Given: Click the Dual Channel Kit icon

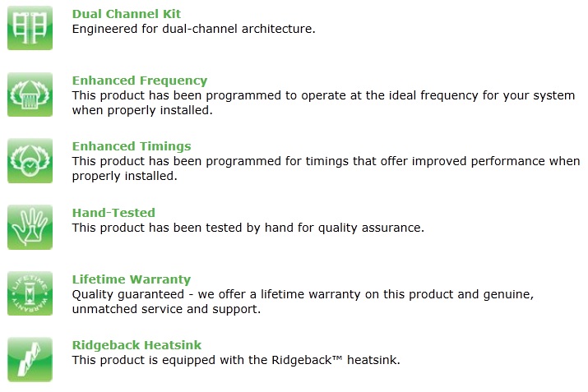Looking at the screenshot, I should tap(30, 28).
